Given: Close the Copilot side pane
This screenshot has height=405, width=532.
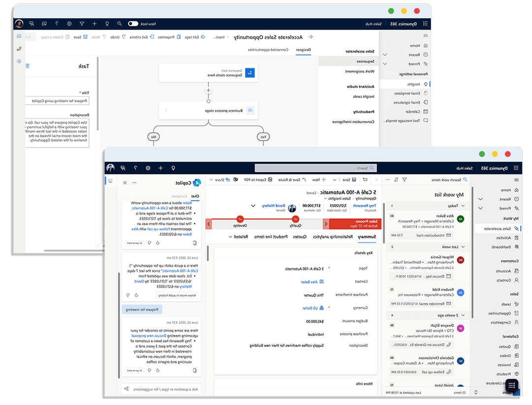Looking at the screenshot, I should [x=125, y=183].
